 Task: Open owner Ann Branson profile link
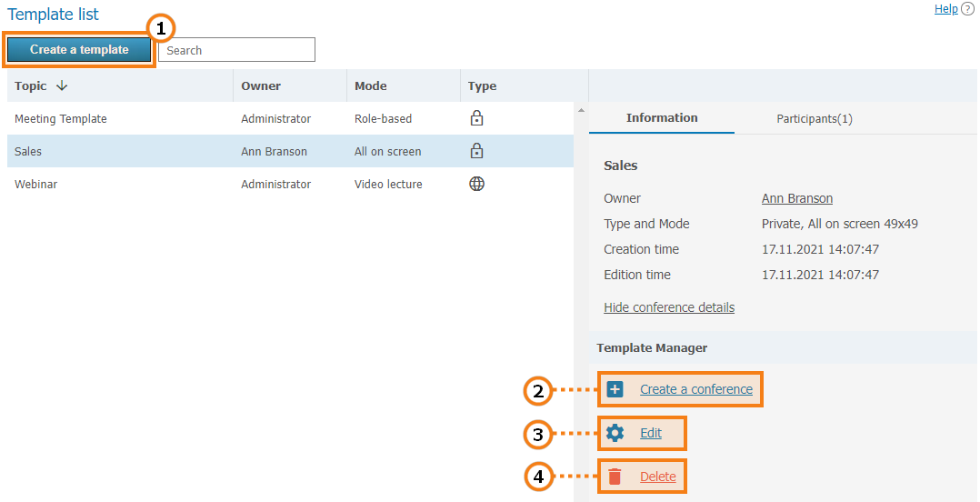point(796,198)
